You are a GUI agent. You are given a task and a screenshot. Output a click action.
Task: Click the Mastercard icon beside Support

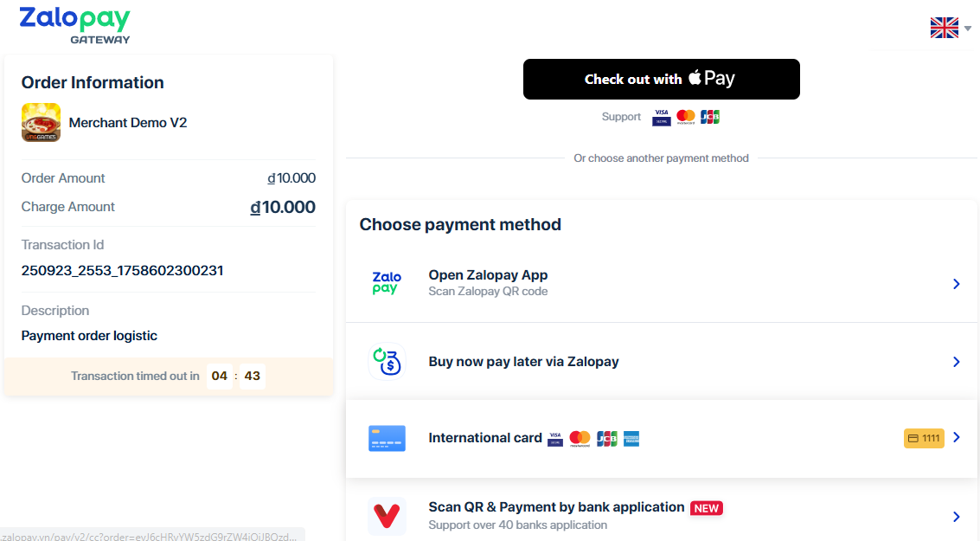click(686, 117)
